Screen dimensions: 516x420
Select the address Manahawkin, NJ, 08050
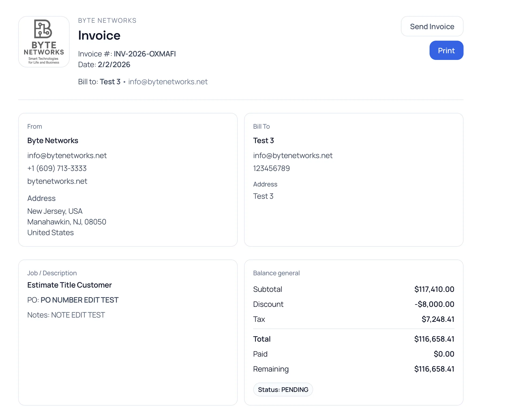point(66,222)
